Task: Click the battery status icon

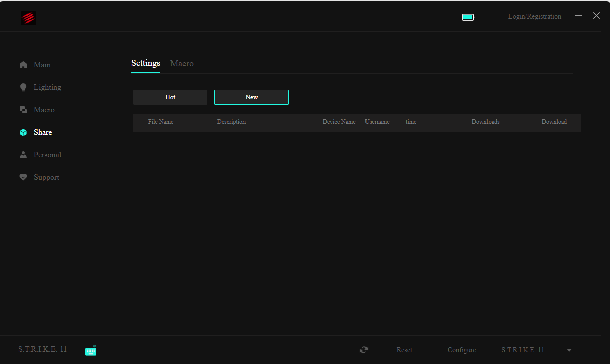Action: (x=468, y=17)
